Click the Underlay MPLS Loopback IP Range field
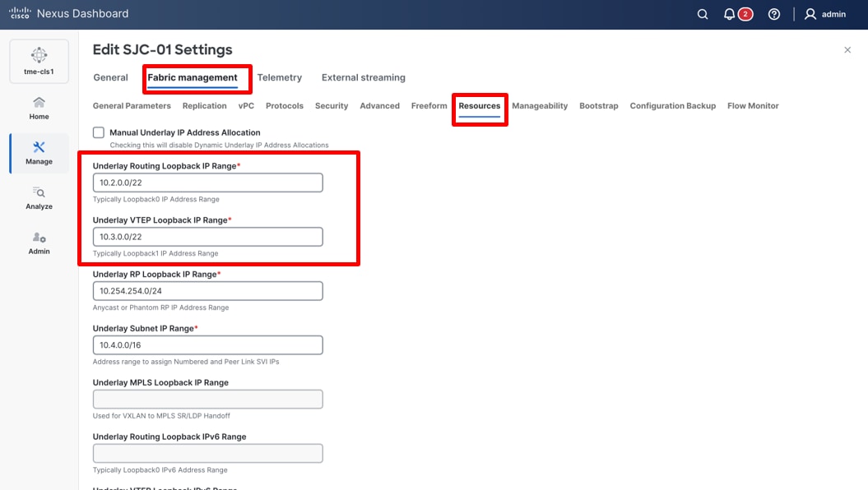The width and height of the screenshot is (868, 490). [x=207, y=399]
